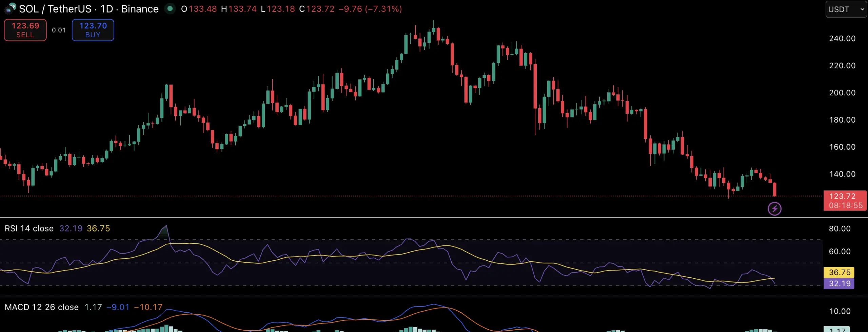
Task: Open the USDT currency dropdown
Action: click(x=846, y=9)
